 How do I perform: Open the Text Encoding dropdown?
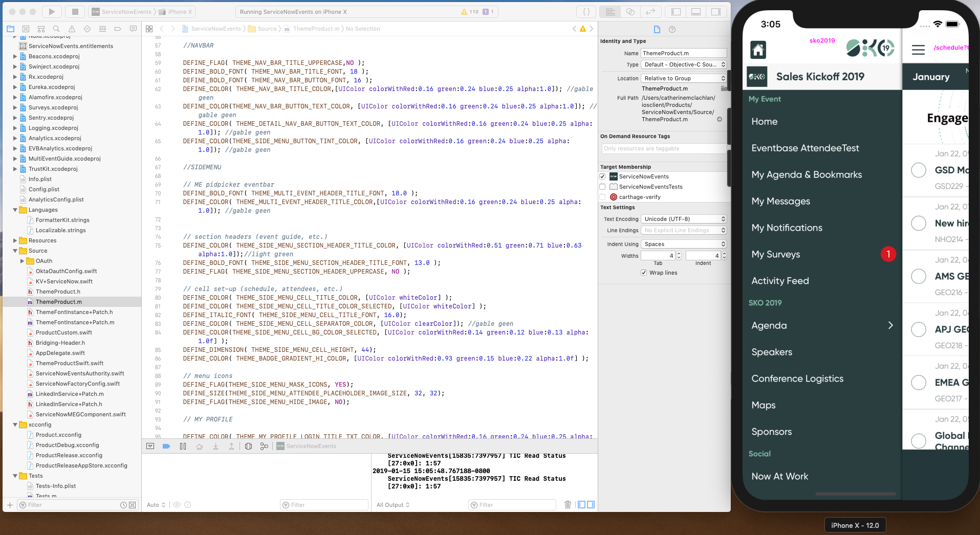point(684,219)
